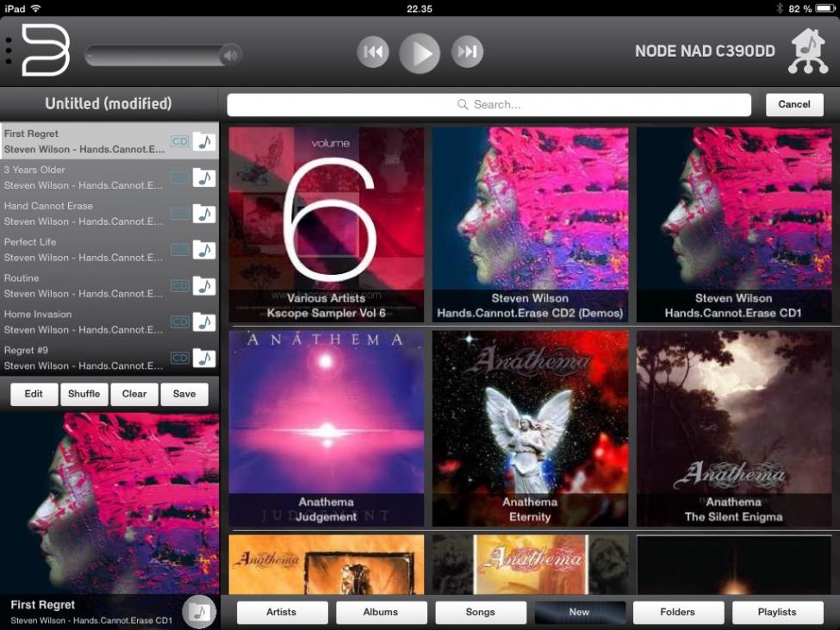This screenshot has width=840, height=630.
Task: Start playback with the play button
Action: 420,53
